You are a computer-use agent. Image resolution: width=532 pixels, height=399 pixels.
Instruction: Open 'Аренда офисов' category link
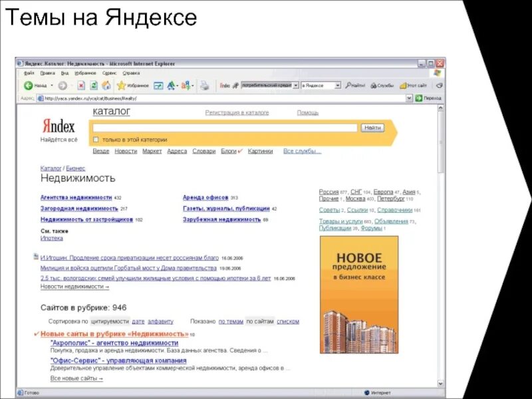tap(205, 198)
